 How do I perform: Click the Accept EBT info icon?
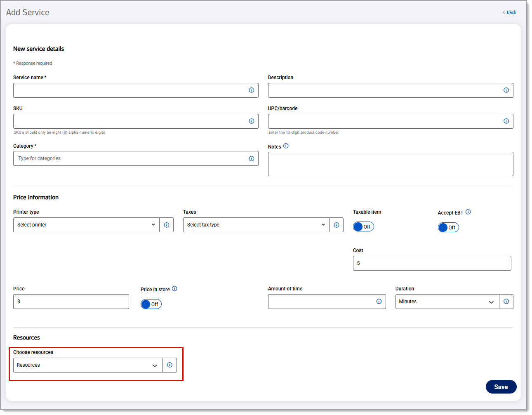tap(468, 212)
